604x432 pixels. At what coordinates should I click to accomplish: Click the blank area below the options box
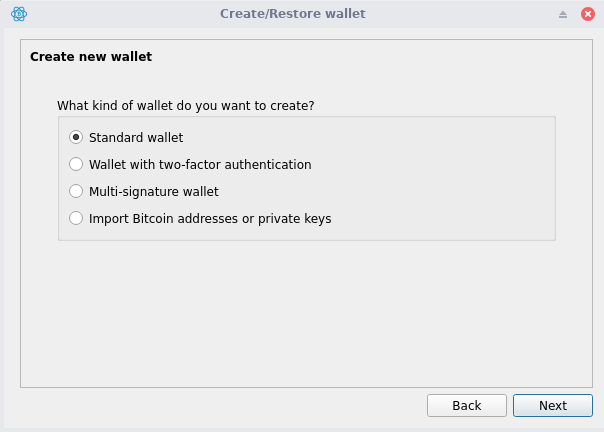pyautogui.click(x=300, y=310)
